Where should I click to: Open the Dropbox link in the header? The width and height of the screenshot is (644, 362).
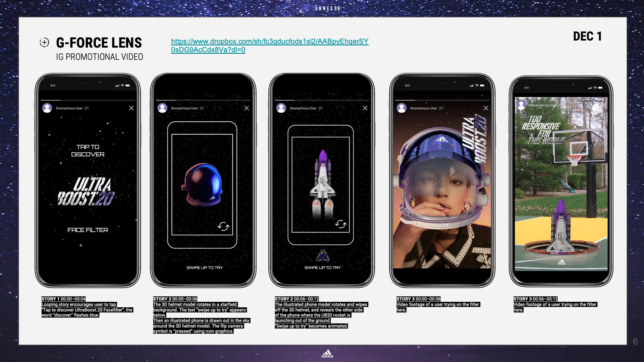[270, 46]
